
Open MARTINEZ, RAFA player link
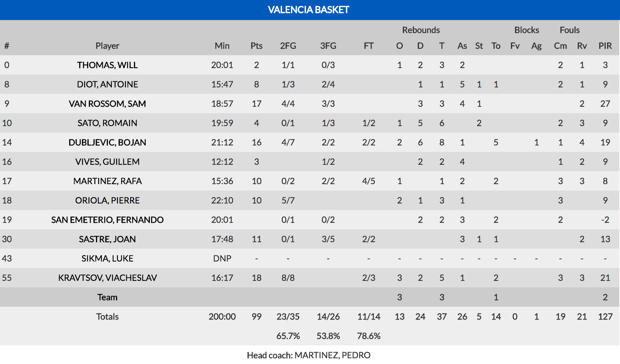[107, 181]
